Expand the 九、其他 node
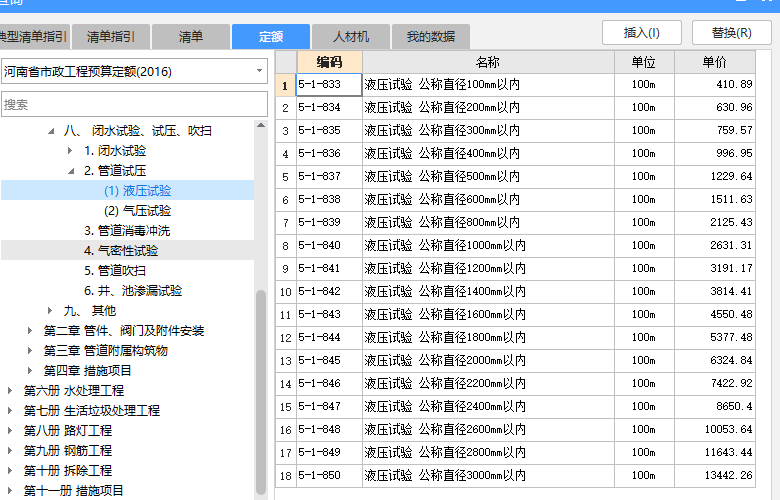 pos(50,310)
